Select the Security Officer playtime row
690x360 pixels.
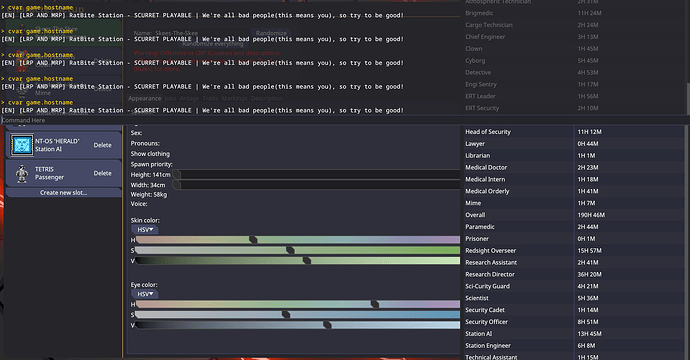[574, 322]
